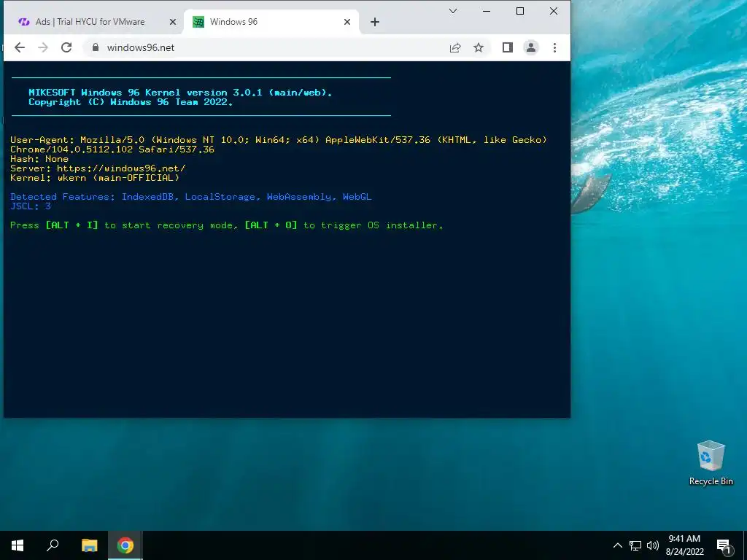Click the Server https://windows96.net/ line
The height and width of the screenshot is (560, 747).
coord(98,168)
